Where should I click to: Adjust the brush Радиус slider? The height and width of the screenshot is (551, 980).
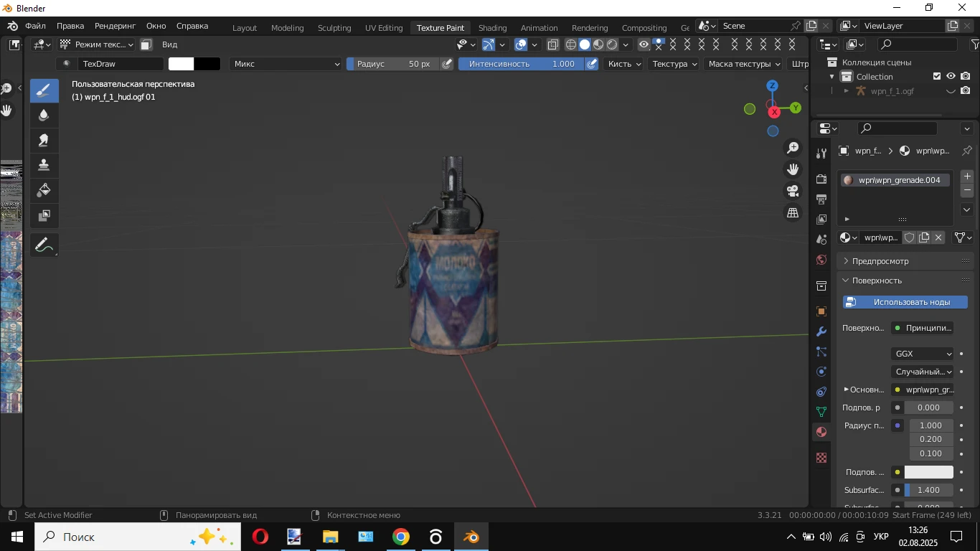tap(392, 64)
